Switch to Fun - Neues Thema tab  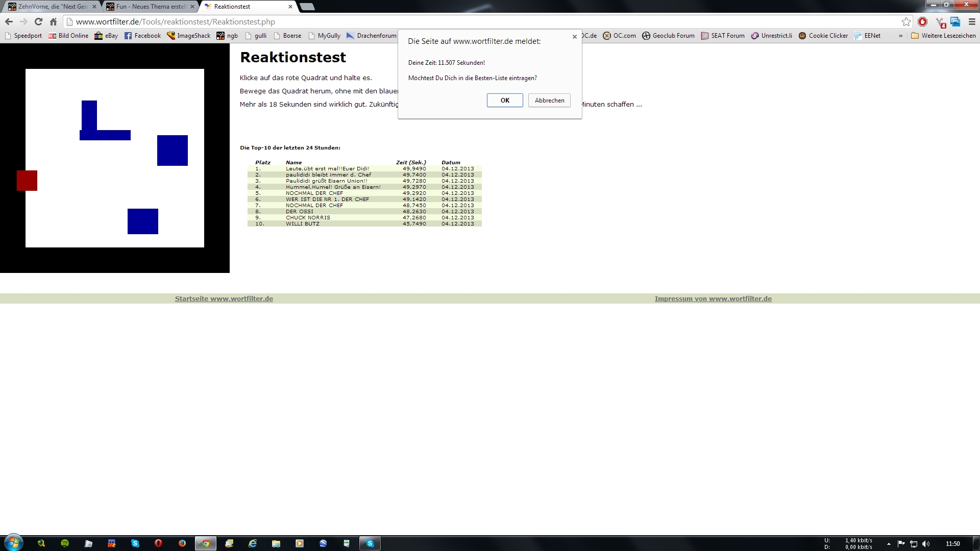pos(150,7)
